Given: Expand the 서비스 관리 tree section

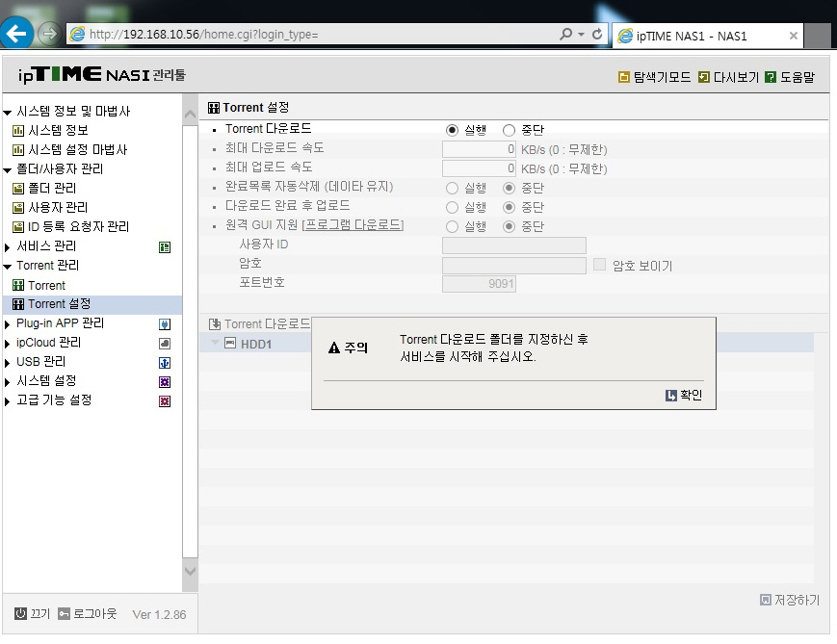Looking at the screenshot, I should [7, 247].
